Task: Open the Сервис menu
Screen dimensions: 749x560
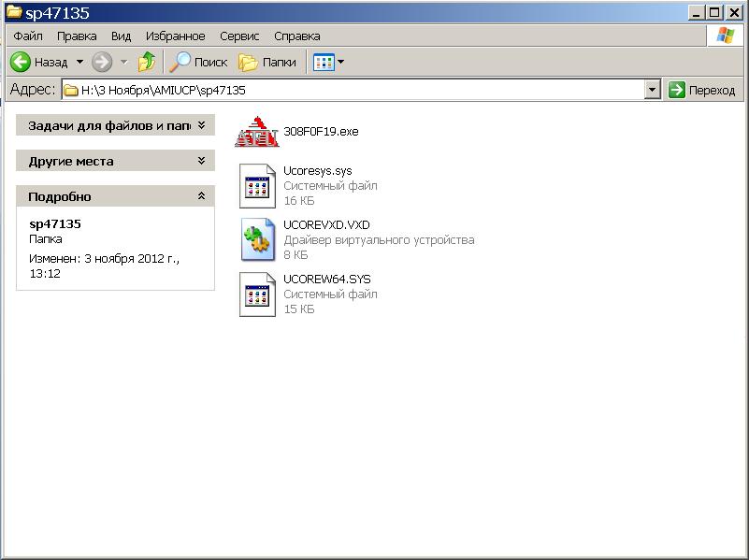Action: coord(239,36)
